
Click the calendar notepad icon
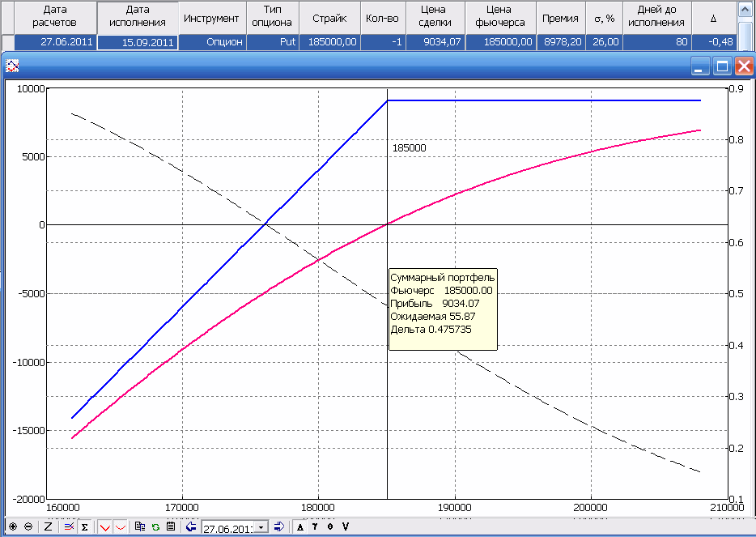coord(170,527)
